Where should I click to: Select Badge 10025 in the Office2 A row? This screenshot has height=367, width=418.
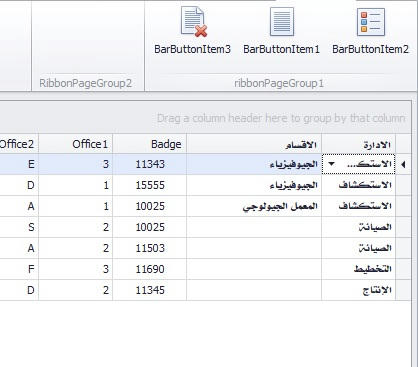150,206
